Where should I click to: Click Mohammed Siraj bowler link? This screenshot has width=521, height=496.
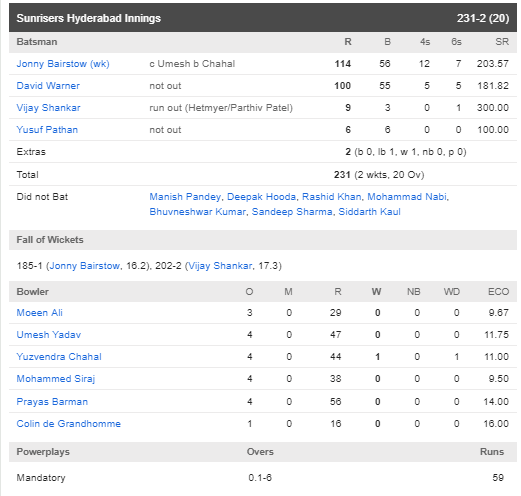click(x=56, y=379)
